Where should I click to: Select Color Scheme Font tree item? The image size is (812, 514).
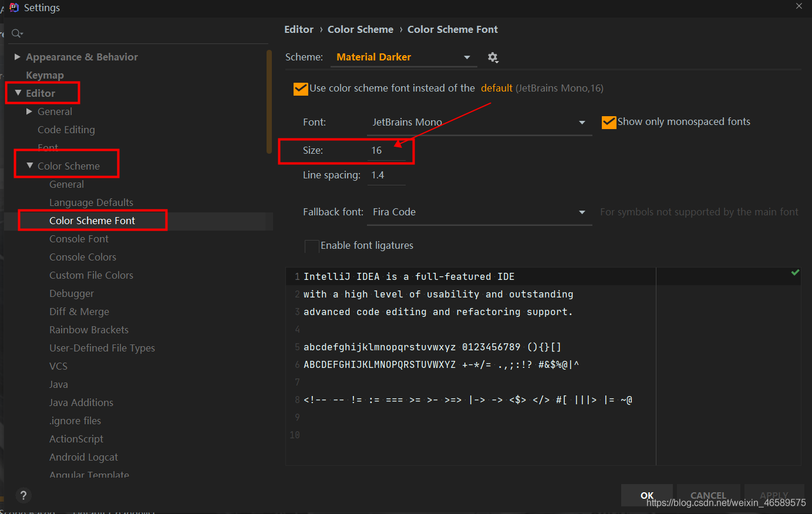pos(92,221)
